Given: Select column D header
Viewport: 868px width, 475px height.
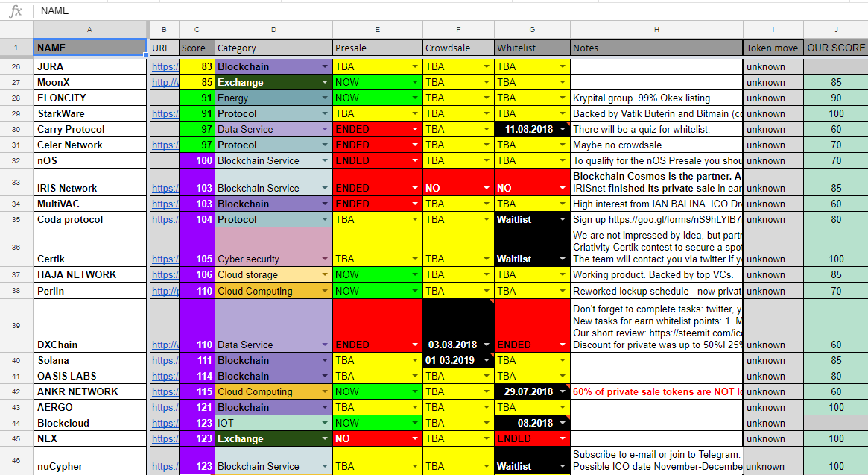Looking at the screenshot, I should (273, 30).
